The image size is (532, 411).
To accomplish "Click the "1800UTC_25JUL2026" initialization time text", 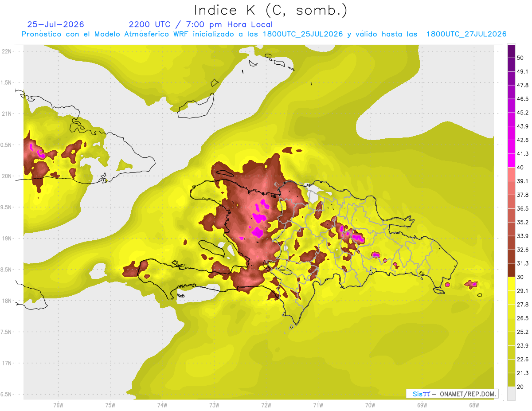I will click(303, 34).
